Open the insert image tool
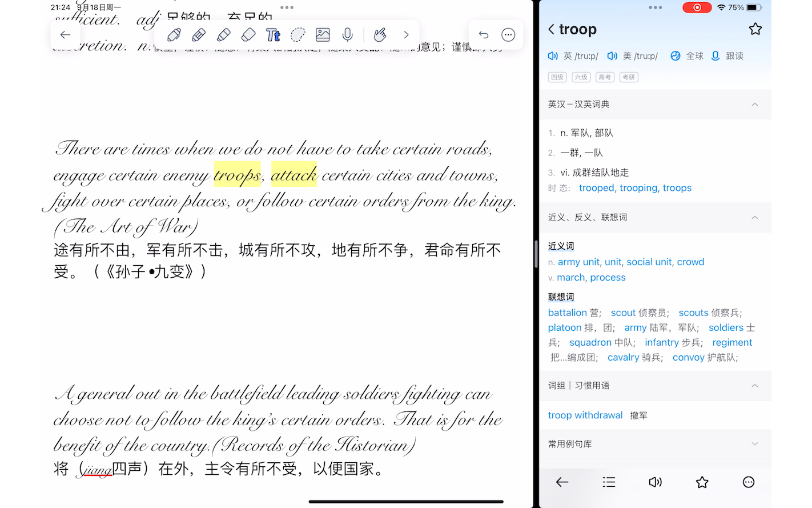Image resolution: width=812 pixels, height=508 pixels. (323, 35)
